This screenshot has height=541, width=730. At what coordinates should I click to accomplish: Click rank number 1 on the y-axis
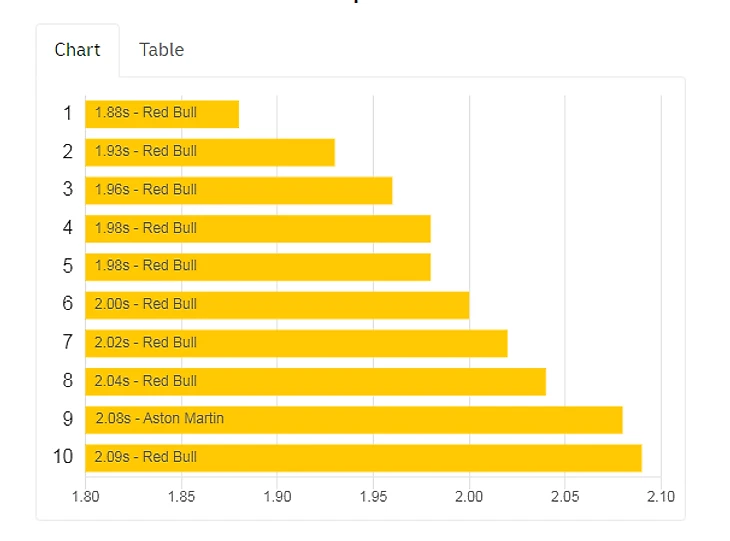point(68,113)
